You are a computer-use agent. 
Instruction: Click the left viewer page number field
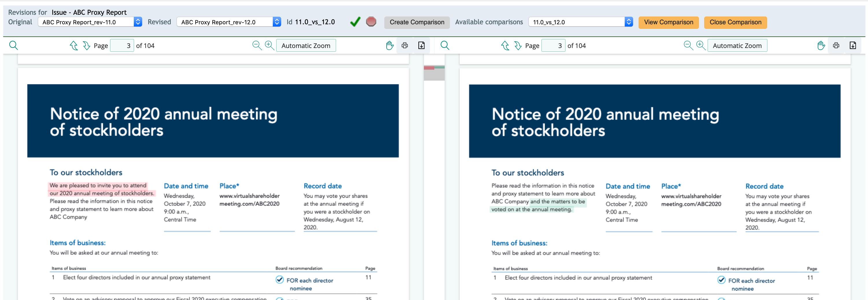(x=122, y=45)
